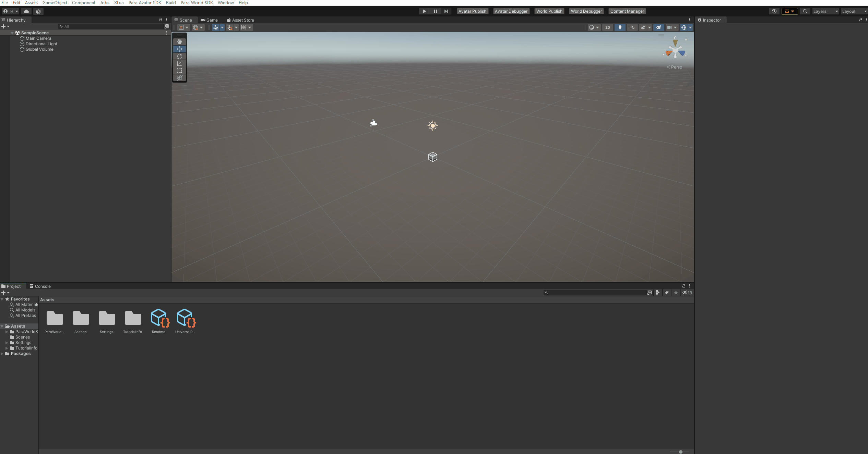Select the Rect transform tool

(x=179, y=71)
